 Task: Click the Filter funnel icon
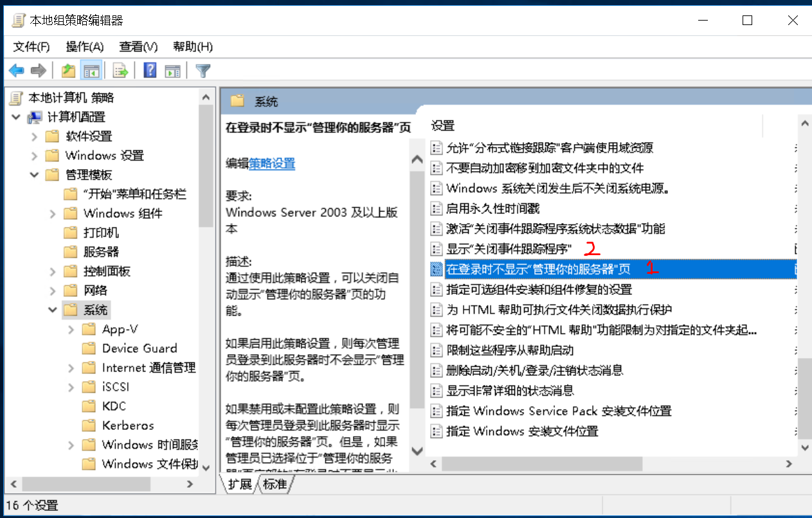click(203, 71)
